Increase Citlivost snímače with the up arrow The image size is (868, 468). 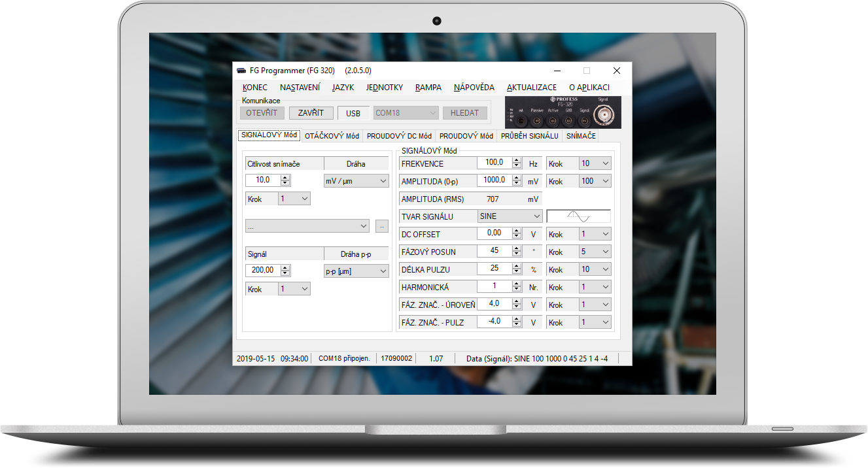point(285,178)
